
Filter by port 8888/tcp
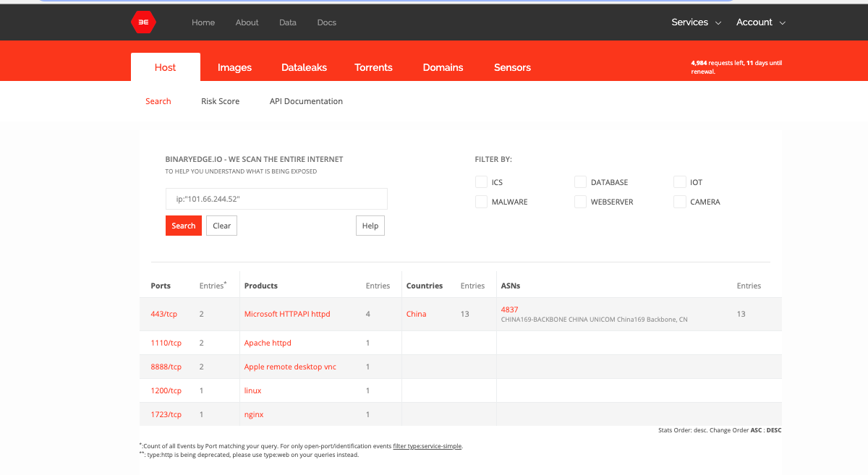166,367
